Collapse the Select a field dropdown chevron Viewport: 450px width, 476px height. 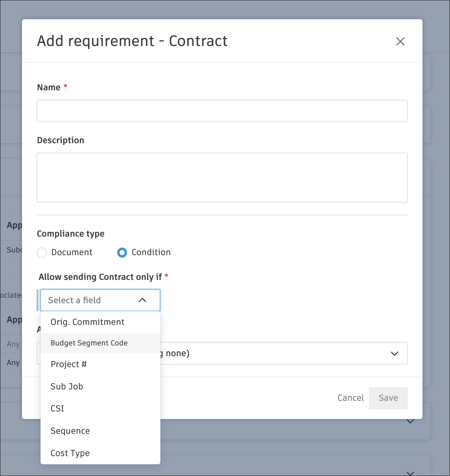point(142,300)
